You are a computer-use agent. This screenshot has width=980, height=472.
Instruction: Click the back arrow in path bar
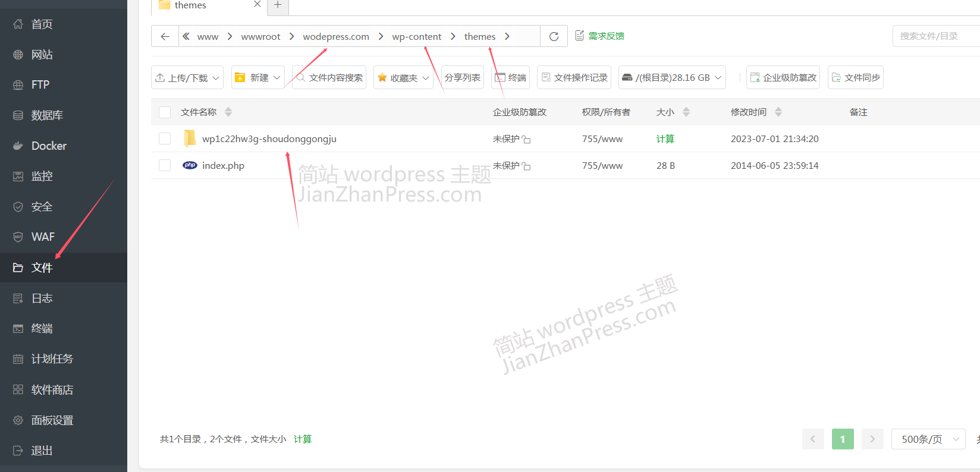[x=165, y=36]
